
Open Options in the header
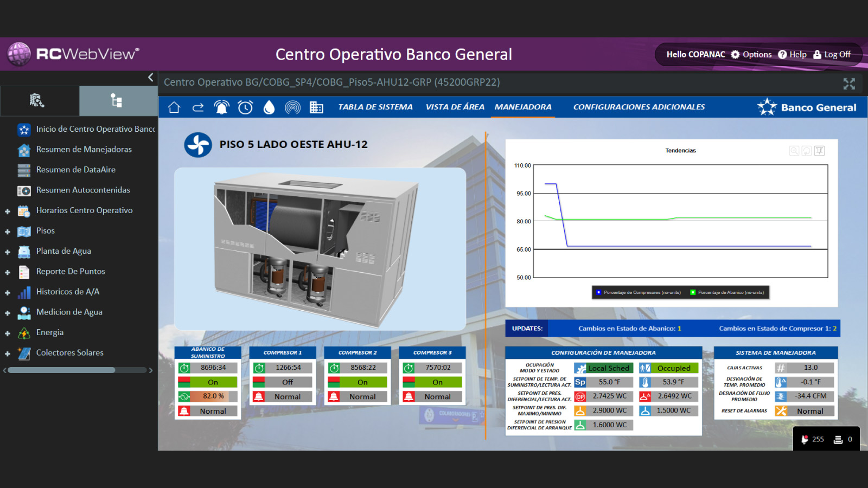[x=751, y=54]
